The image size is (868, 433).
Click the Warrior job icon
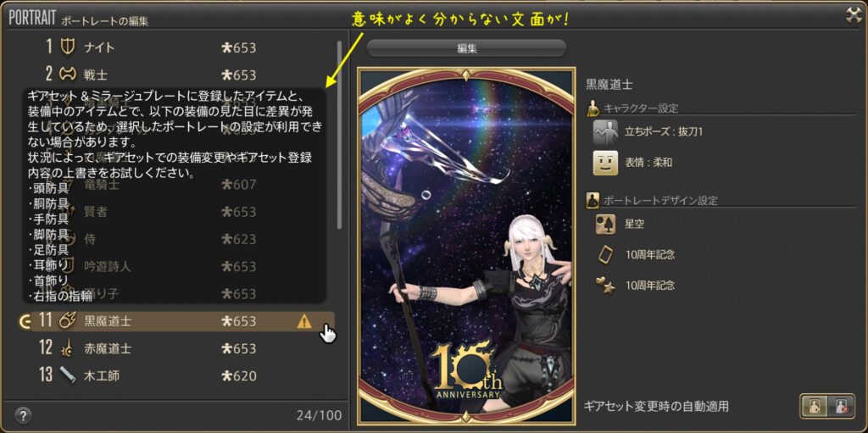[x=68, y=75]
